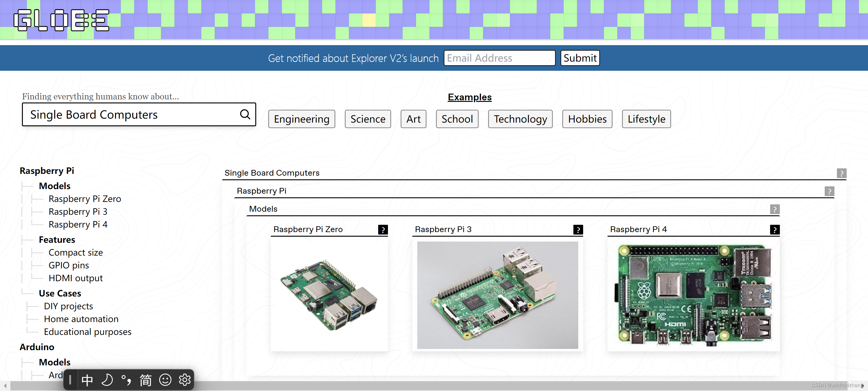Viewport: 868px width, 391px height.
Task: Open IME settings gear icon
Action: 185,380
